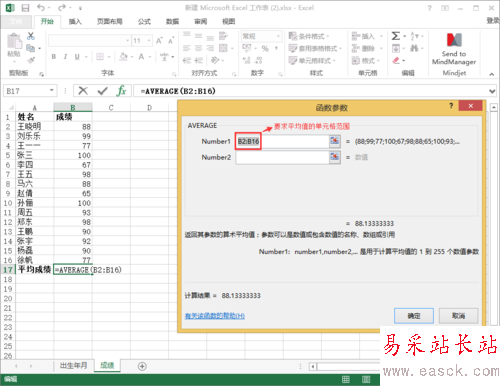
Task: Click the Paste clipboard icon
Action: pos(14,41)
